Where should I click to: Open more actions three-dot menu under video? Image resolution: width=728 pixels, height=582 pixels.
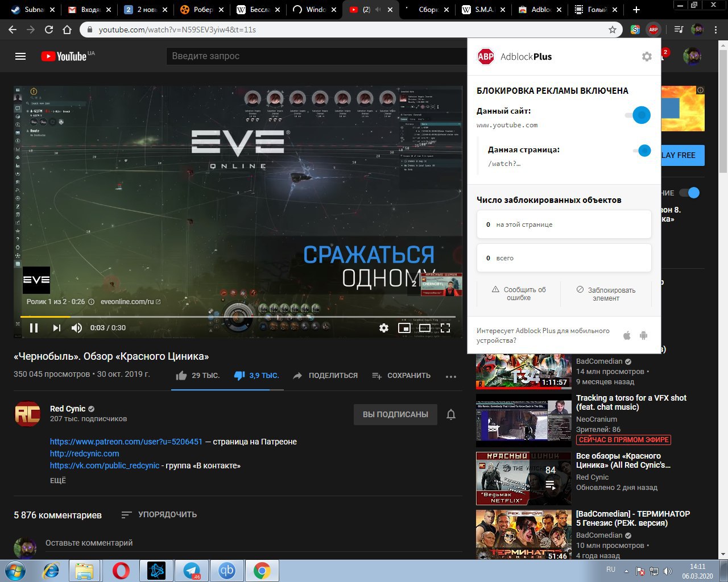(451, 376)
